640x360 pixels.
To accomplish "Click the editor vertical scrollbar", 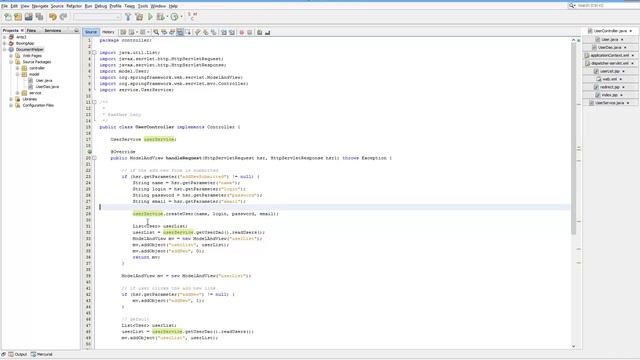I will [573, 139].
